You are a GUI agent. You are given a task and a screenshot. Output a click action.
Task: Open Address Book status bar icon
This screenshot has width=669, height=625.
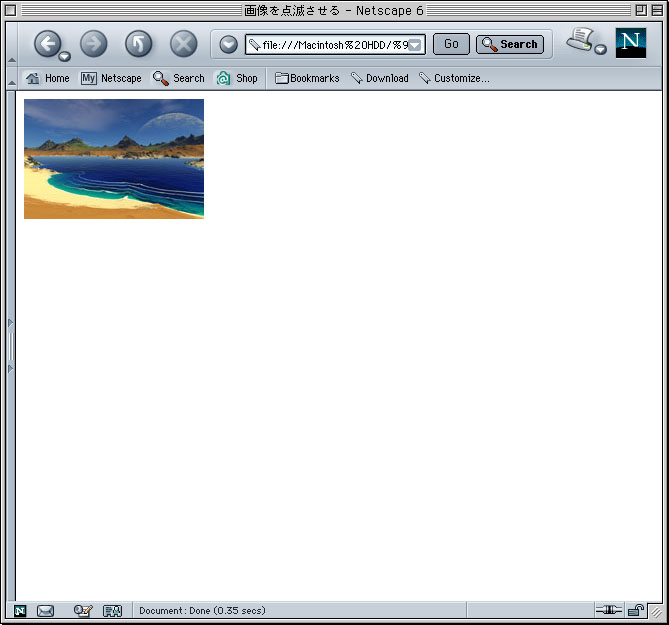coord(113,611)
